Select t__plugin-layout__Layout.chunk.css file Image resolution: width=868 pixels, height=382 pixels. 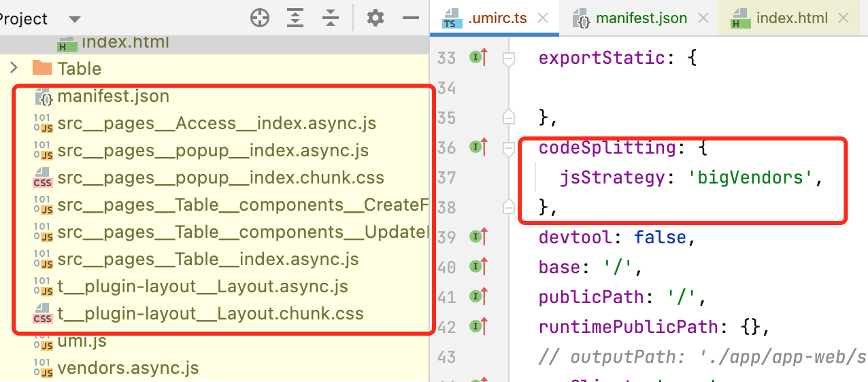[210, 313]
